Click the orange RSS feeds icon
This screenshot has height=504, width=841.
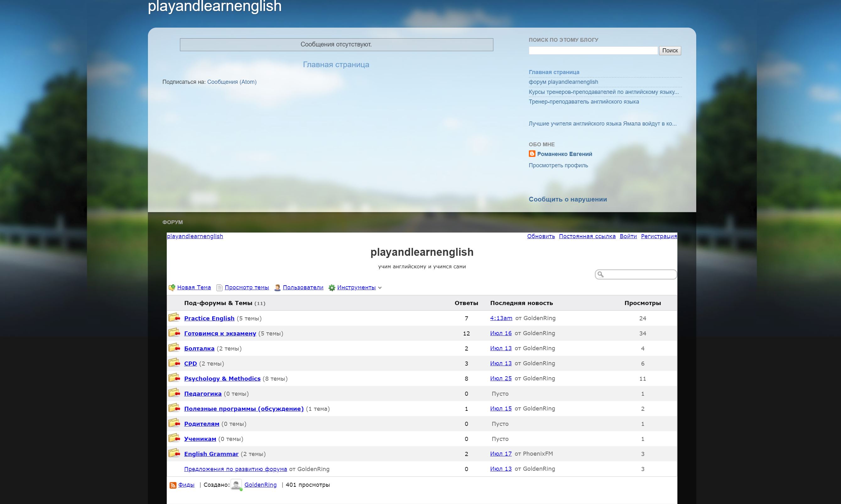(x=173, y=485)
